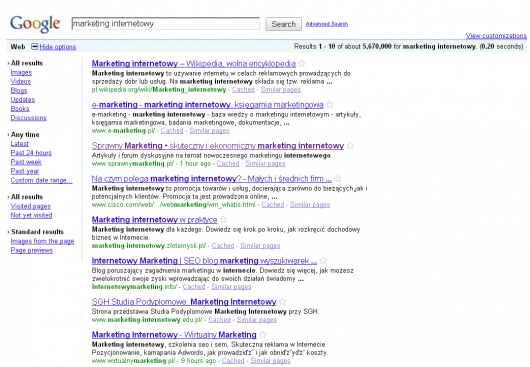Open View customizations link
This screenshot has height=367, width=530.
(x=496, y=35)
